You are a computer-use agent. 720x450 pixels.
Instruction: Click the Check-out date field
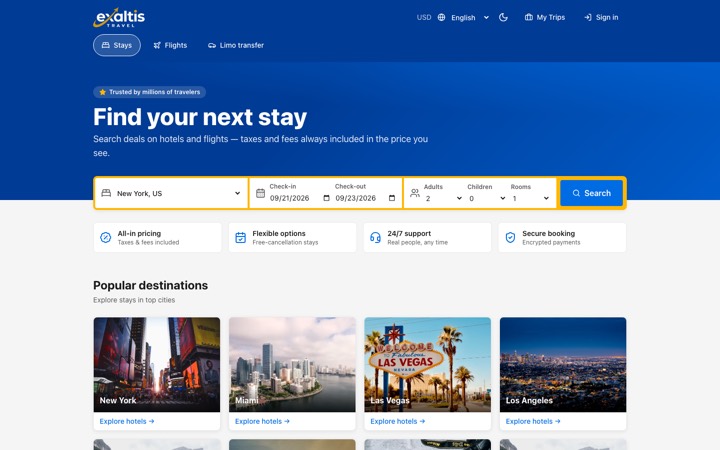pyautogui.click(x=365, y=198)
